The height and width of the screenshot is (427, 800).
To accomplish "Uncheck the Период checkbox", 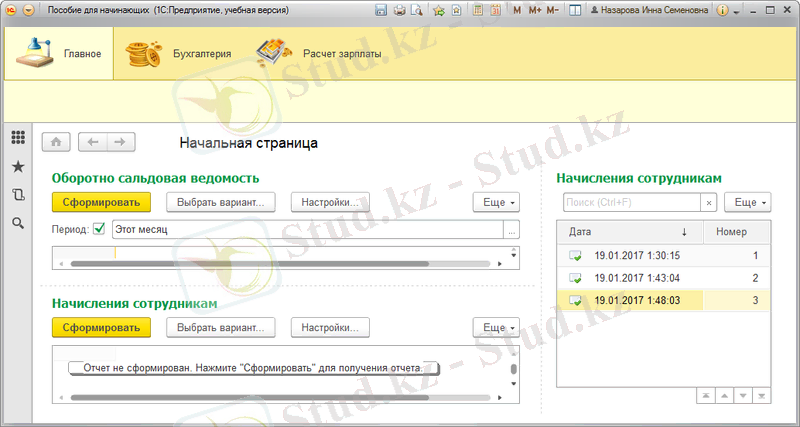I will click(99, 229).
